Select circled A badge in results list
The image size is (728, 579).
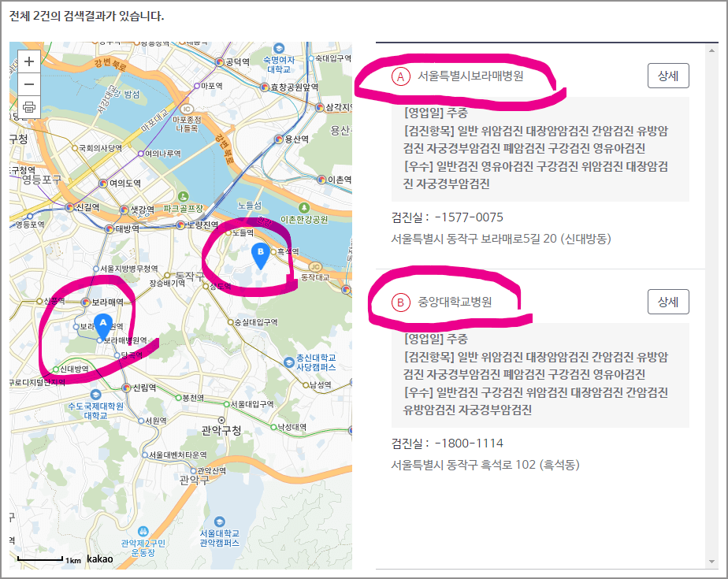(401, 76)
